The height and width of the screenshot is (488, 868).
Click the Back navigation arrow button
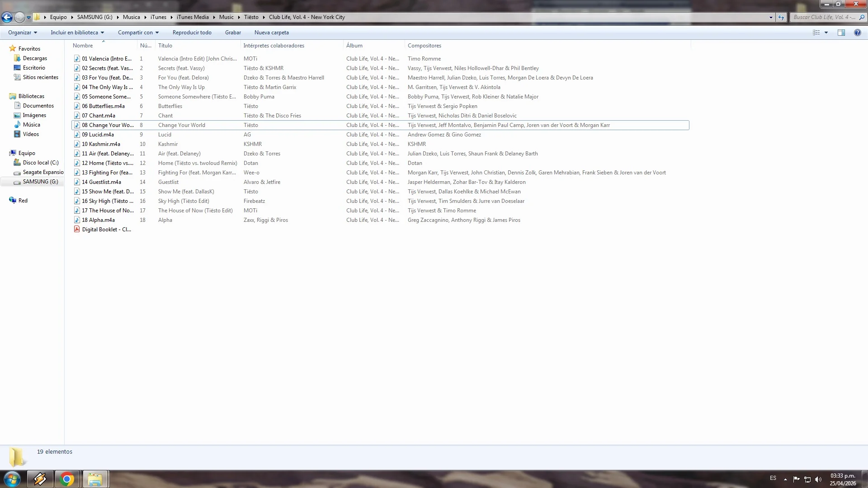7,17
